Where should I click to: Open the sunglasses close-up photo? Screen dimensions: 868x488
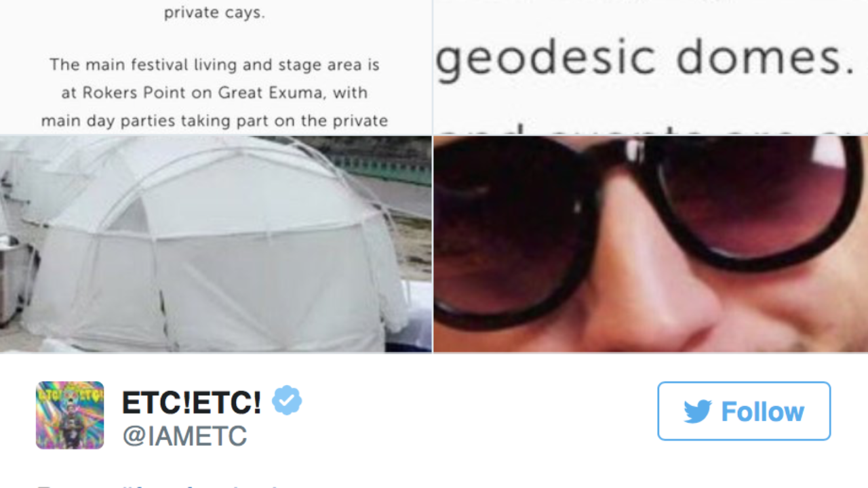point(651,244)
